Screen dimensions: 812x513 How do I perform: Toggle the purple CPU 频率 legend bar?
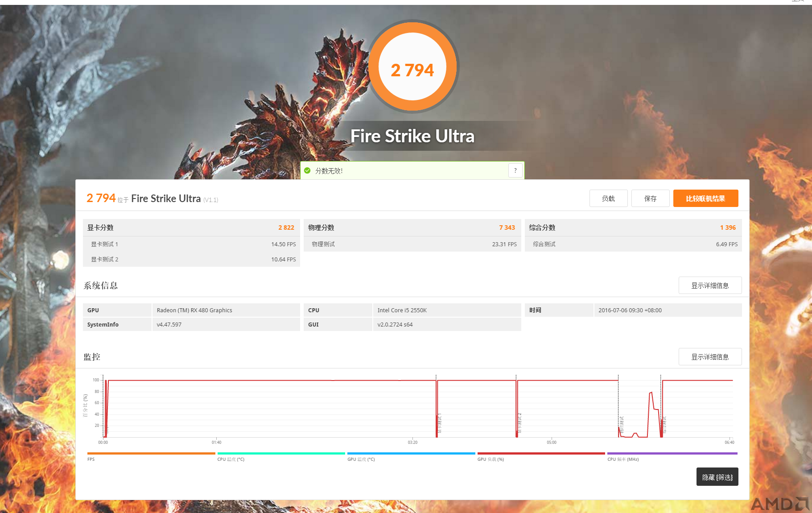click(672, 454)
